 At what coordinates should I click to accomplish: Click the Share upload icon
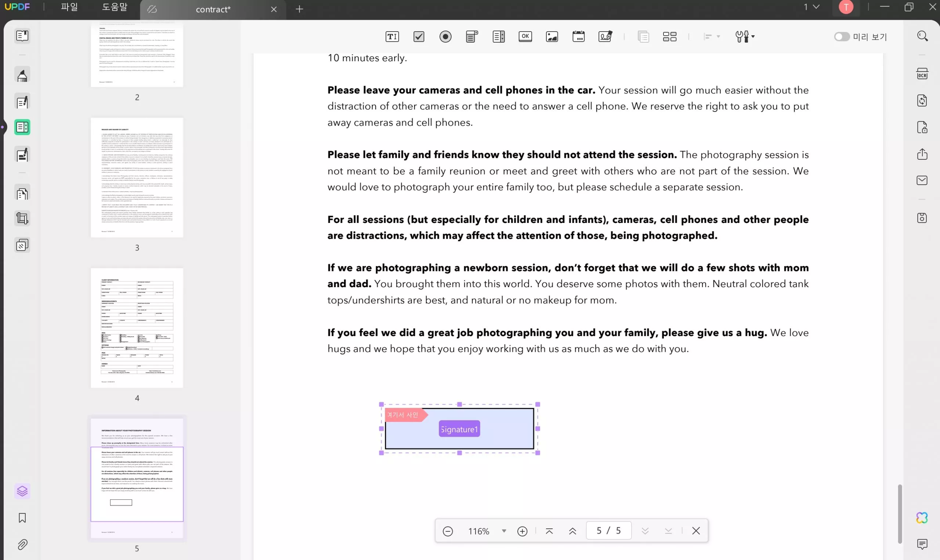[x=922, y=154]
